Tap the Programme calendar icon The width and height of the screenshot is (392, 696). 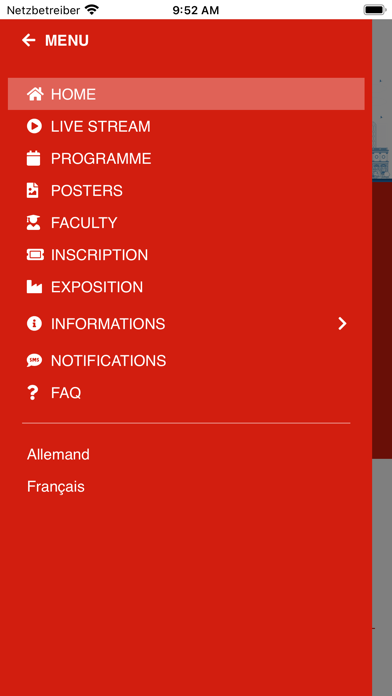(x=33, y=158)
